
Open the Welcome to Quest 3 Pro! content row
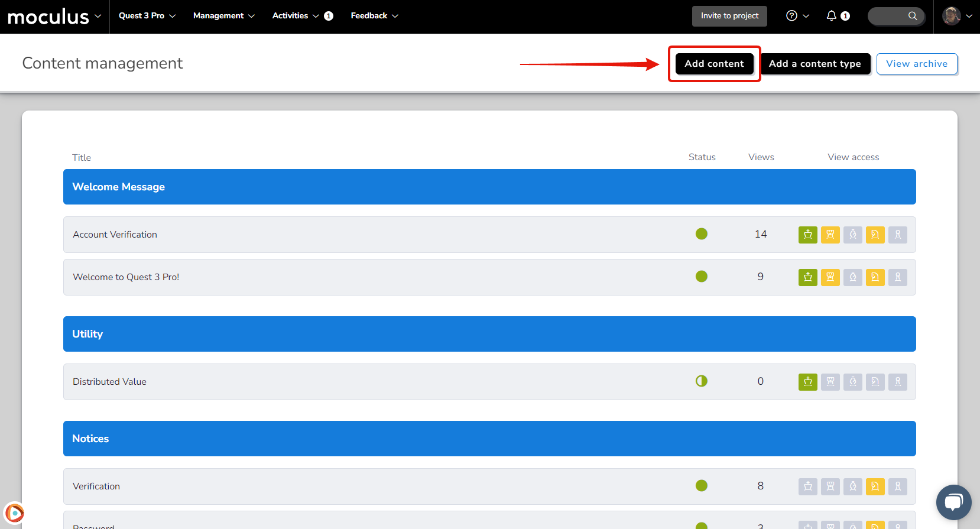[x=126, y=277]
